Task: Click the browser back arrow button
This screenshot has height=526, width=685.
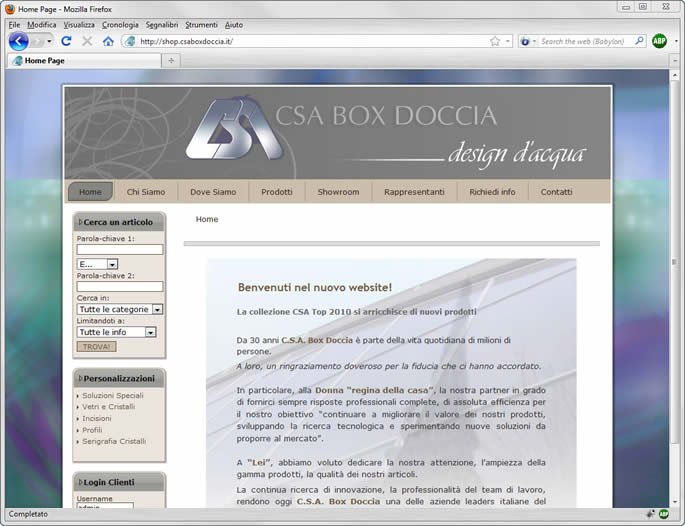Action: [18, 41]
